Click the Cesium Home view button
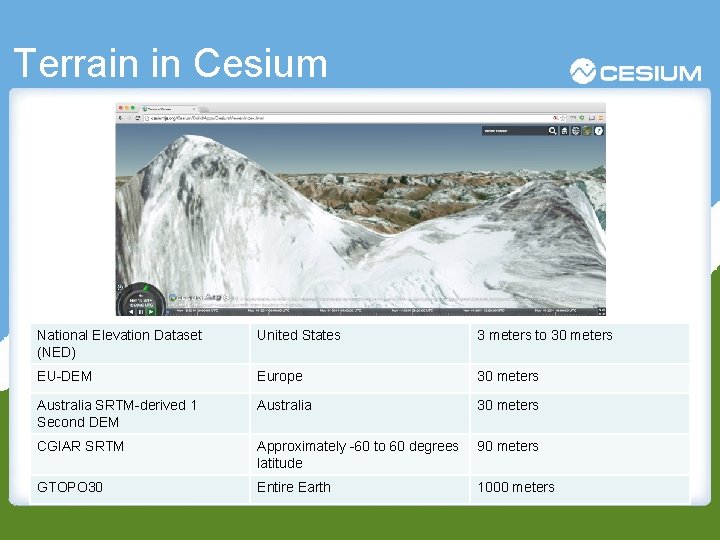This screenshot has height=540, width=720. pos(564,131)
